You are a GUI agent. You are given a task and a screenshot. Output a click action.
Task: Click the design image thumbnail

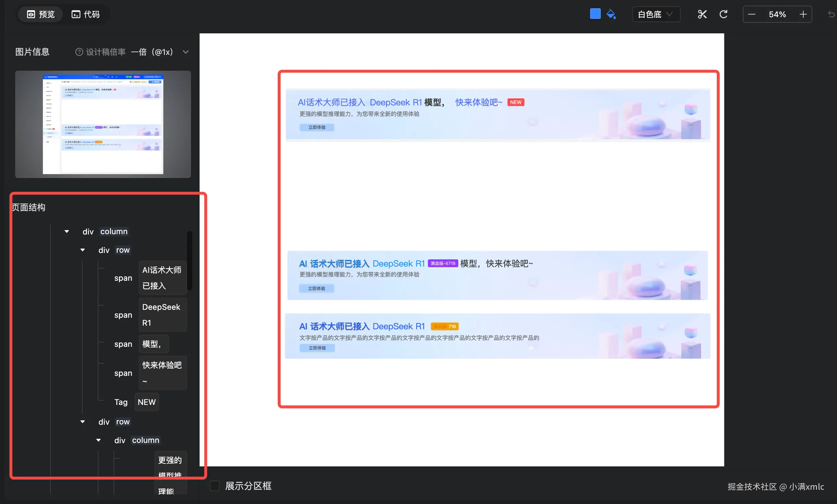[x=103, y=124]
